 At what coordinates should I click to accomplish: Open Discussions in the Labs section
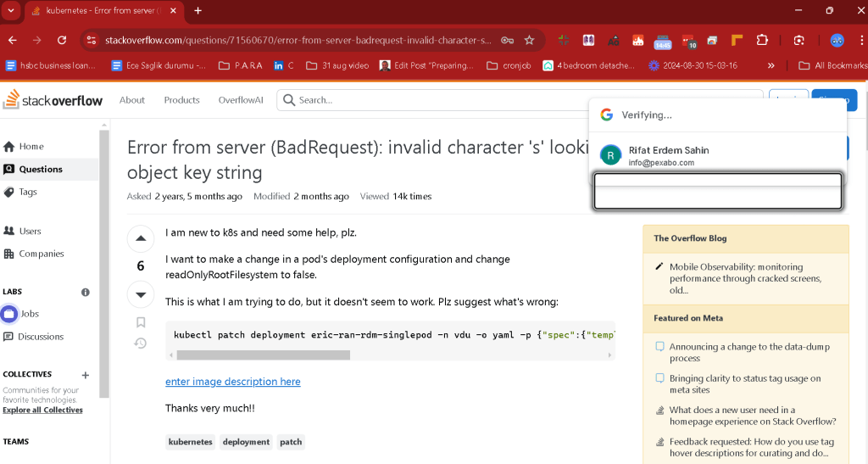click(33, 337)
